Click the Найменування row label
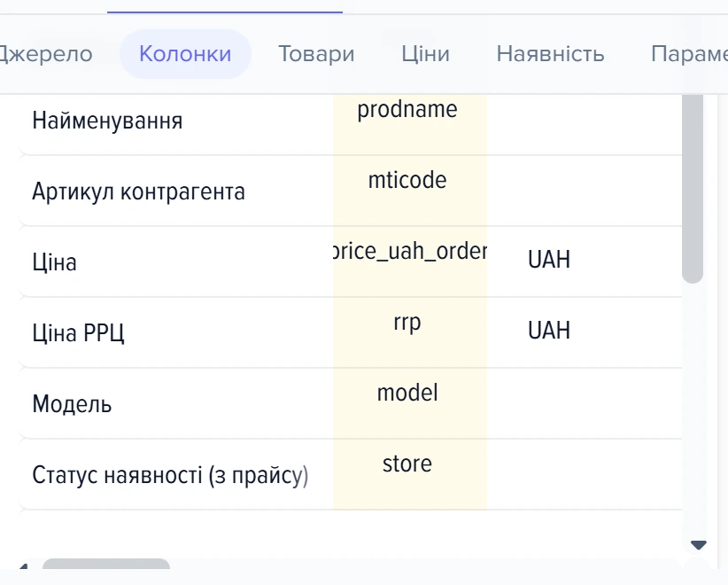This screenshot has width=728, height=585. pos(107,121)
